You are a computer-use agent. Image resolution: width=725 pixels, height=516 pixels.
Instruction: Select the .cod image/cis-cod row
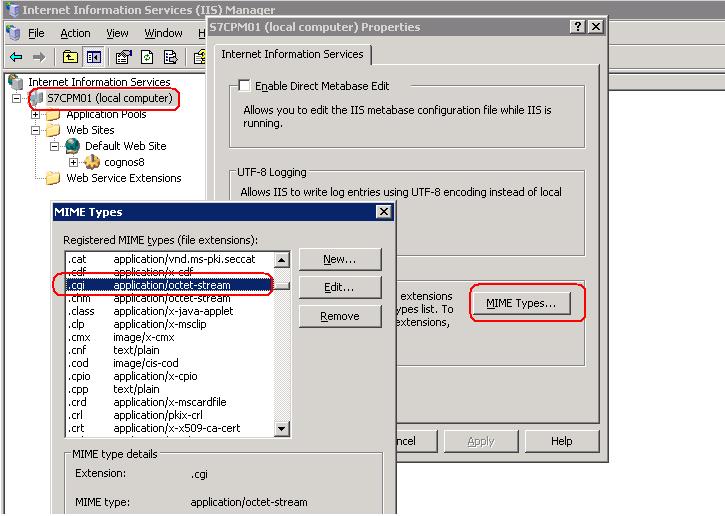click(169, 363)
